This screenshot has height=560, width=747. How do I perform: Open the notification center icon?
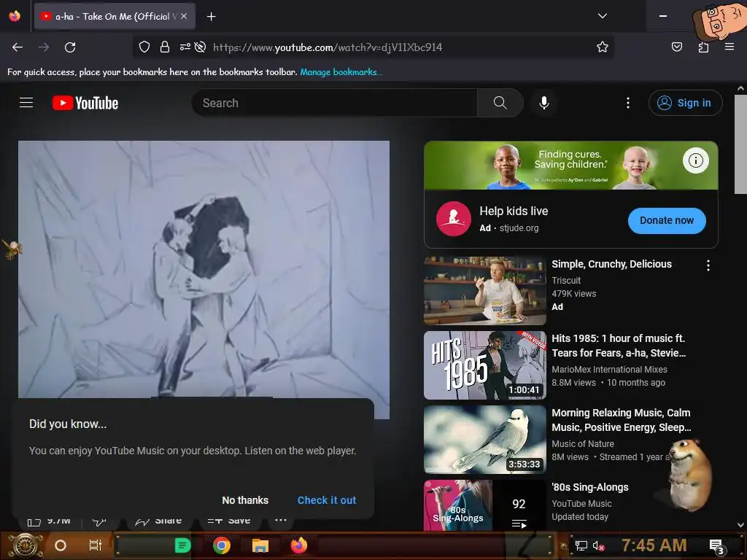coord(716,546)
